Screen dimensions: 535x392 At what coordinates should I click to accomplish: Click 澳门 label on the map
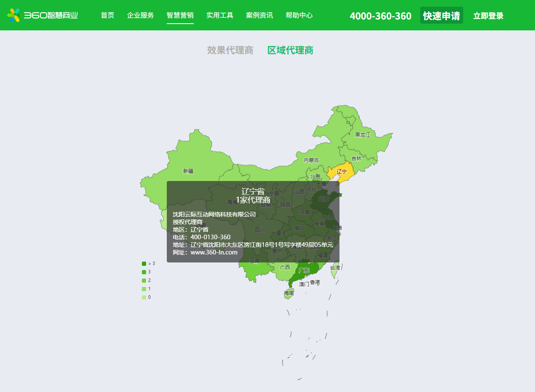304,284
